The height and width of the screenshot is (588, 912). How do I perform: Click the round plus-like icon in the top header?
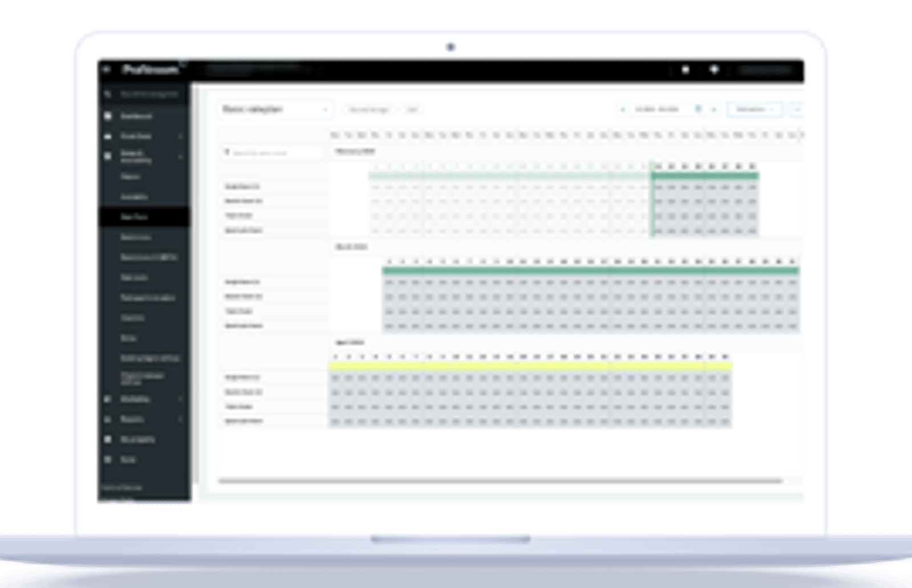(714, 70)
